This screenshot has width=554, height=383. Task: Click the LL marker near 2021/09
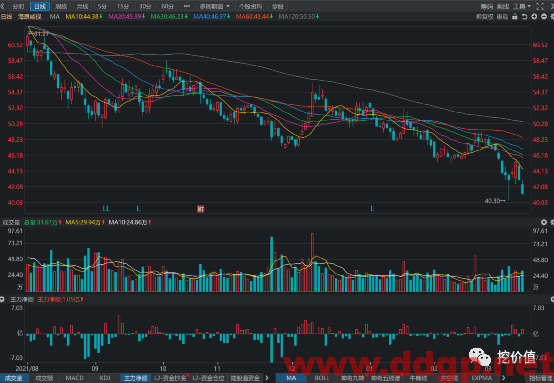coord(106,208)
